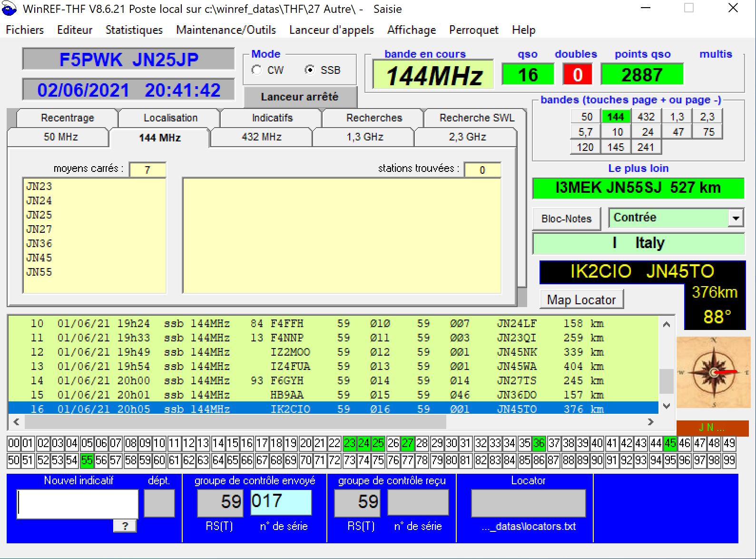Select QSO row 10 F4FFH

pos(334,324)
